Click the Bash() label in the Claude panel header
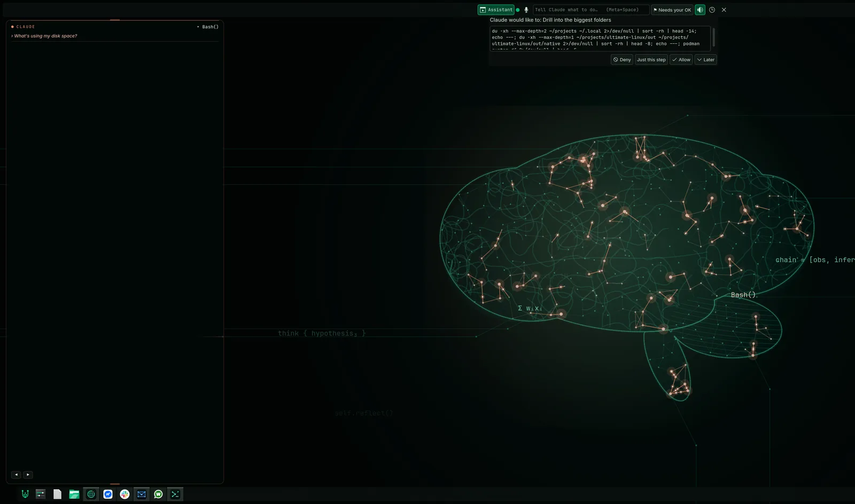Viewport: 855px width, 504px height. pyautogui.click(x=210, y=27)
